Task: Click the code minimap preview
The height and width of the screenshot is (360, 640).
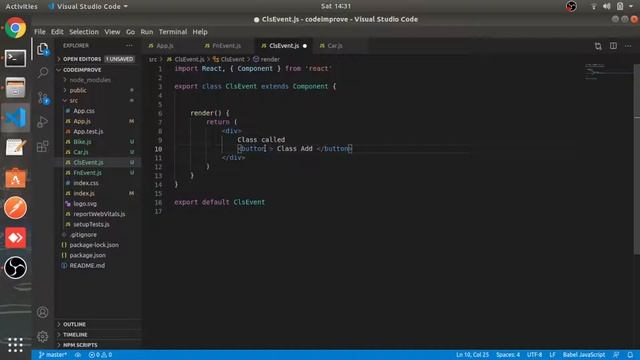Action: coord(608,72)
